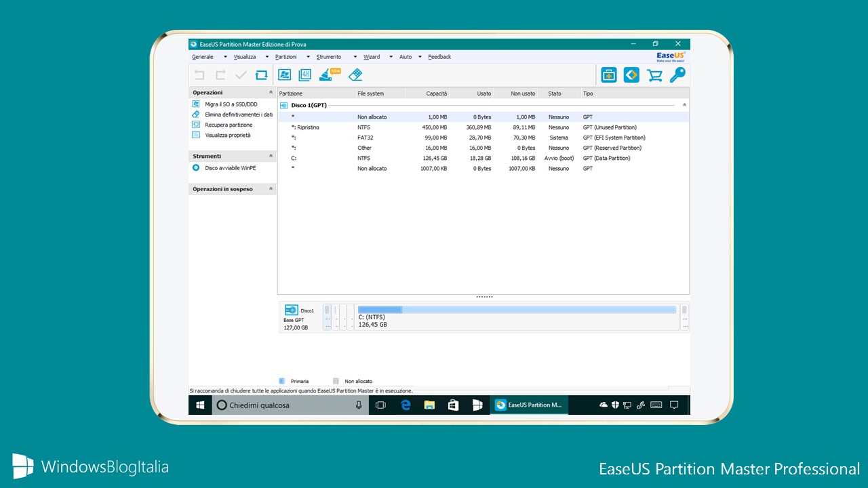This screenshot has width=868, height=488.
Task: Click the Cortana search box
Action: 291,405
